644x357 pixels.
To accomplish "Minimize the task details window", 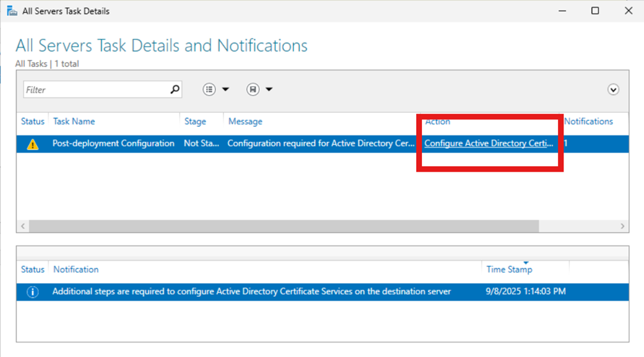I will [562, 11].
